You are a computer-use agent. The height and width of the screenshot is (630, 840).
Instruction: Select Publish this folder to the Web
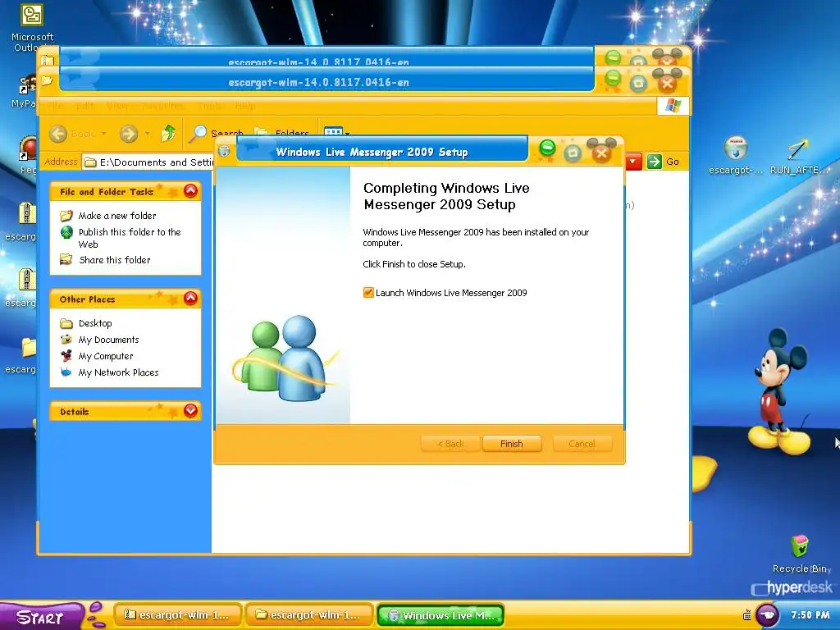130,238
